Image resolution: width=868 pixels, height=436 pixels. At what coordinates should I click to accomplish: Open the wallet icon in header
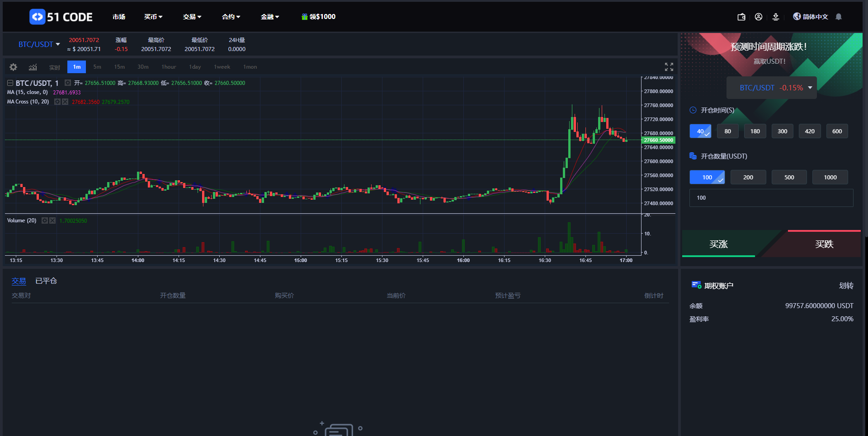(x=741, y=17)
